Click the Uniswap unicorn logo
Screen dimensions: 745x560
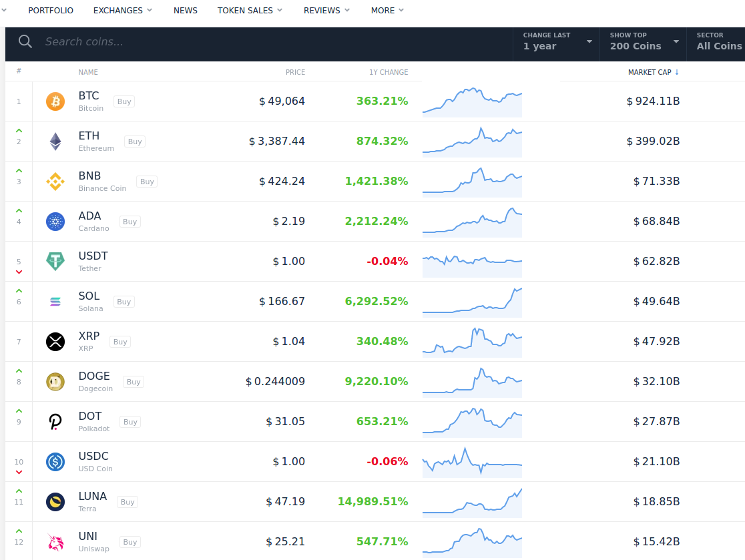coord(55,542)
